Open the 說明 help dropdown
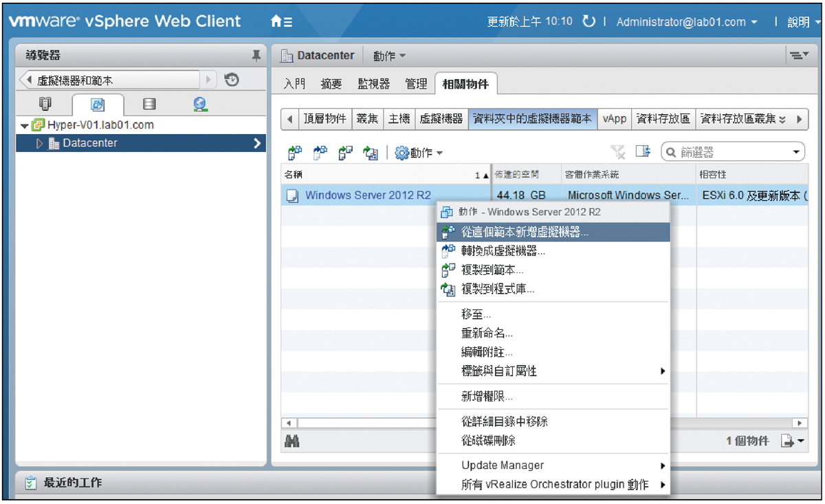The width and height of the screenshot is (825, 504). point(803,22)
